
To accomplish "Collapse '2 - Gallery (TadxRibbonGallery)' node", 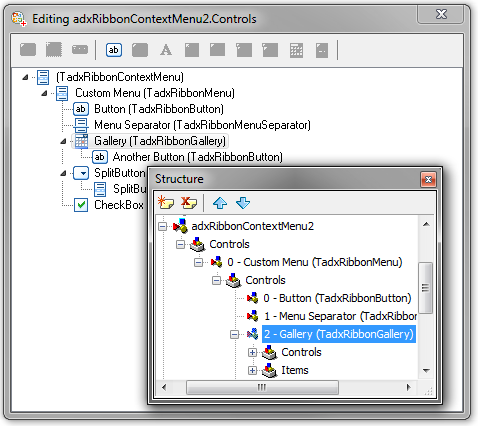I will click(234, 334).
